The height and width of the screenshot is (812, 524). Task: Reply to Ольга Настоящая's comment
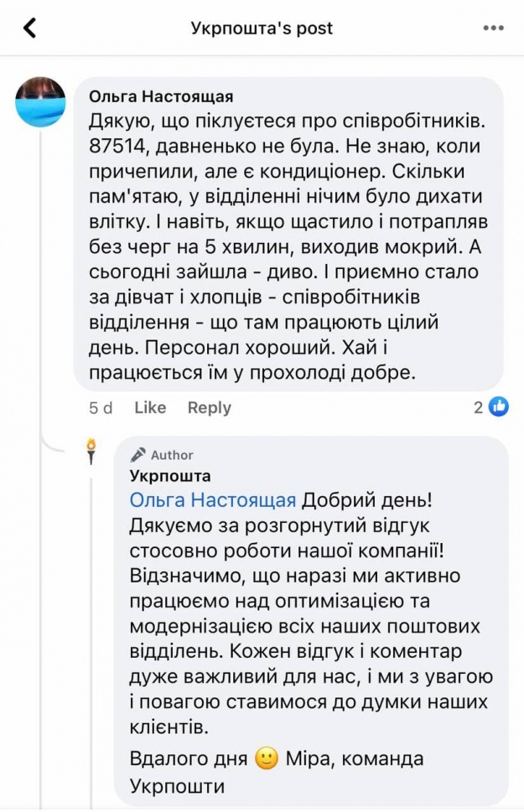click(209, 407)
